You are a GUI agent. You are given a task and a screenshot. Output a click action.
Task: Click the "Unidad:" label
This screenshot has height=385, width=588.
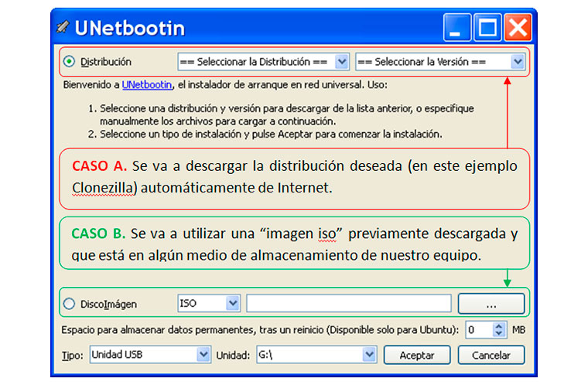point(233,356)
